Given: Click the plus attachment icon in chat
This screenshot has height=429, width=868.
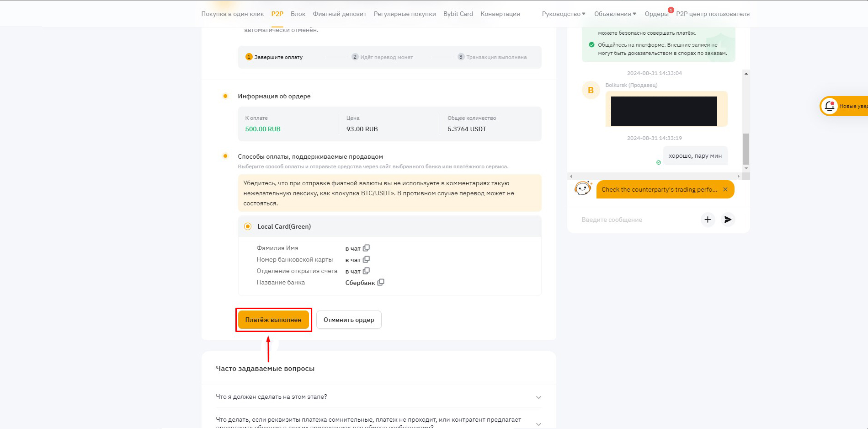Looking at the screenshot, I should click(x=708, y=220).
